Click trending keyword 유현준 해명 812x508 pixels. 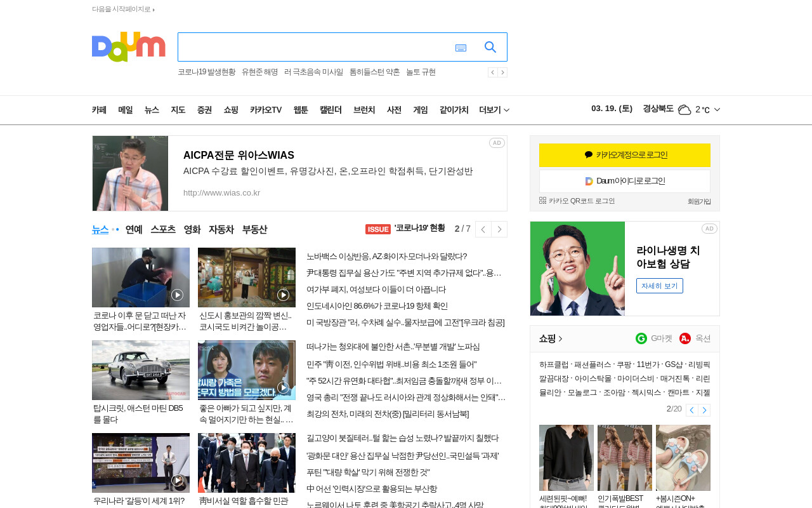[x=259, y=72]
